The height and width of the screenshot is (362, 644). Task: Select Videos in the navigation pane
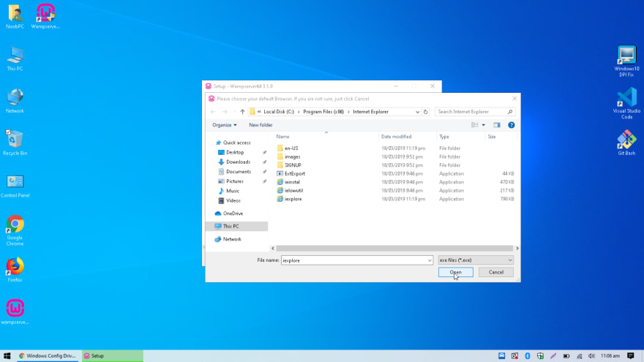point(233,200)
